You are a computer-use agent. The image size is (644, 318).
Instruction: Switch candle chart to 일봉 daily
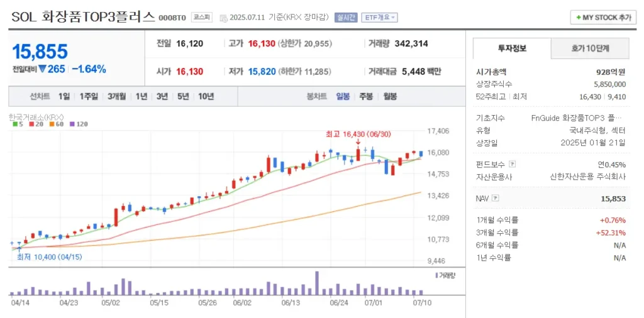(x=343, y=96)
